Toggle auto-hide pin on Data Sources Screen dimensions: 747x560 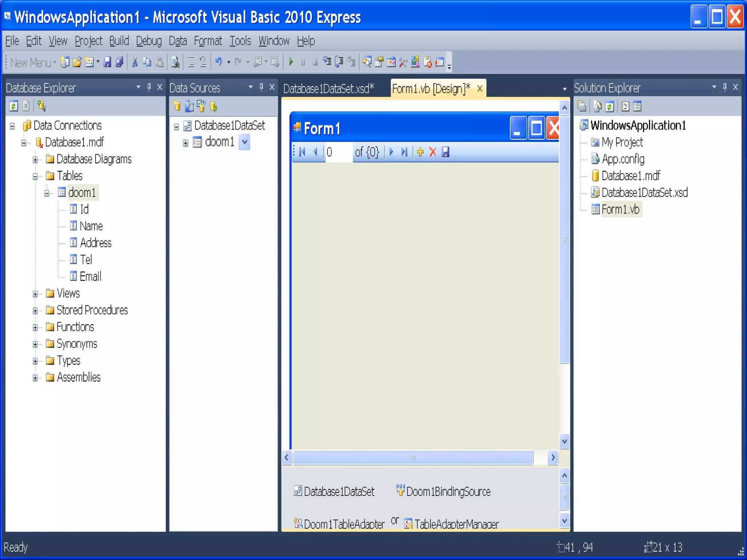pos(261,87)
